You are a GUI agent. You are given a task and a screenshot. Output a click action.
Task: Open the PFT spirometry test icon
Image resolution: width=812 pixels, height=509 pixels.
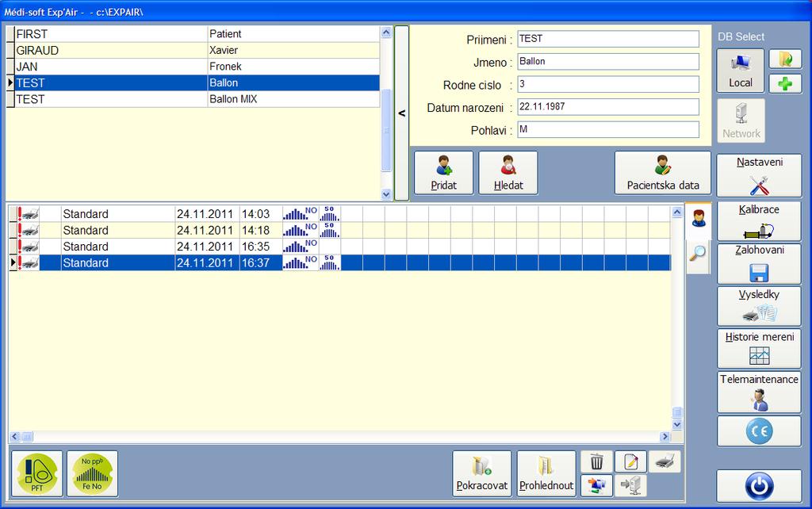tap(37, 474)
